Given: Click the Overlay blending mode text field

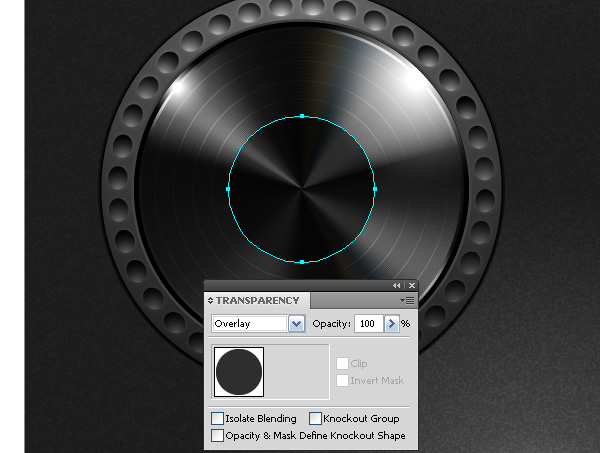Looking at the screenshot, I should click(x=250, y=324).
